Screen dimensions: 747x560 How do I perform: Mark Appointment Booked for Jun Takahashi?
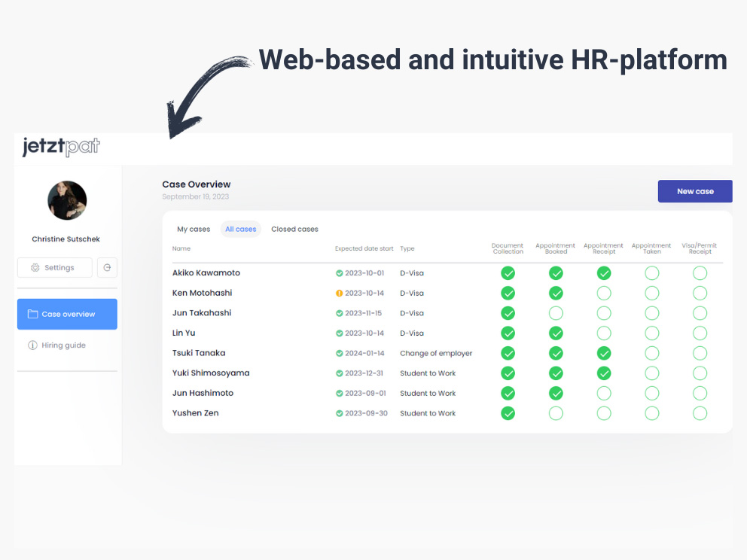pyautogui.click(x=556, y=313)
